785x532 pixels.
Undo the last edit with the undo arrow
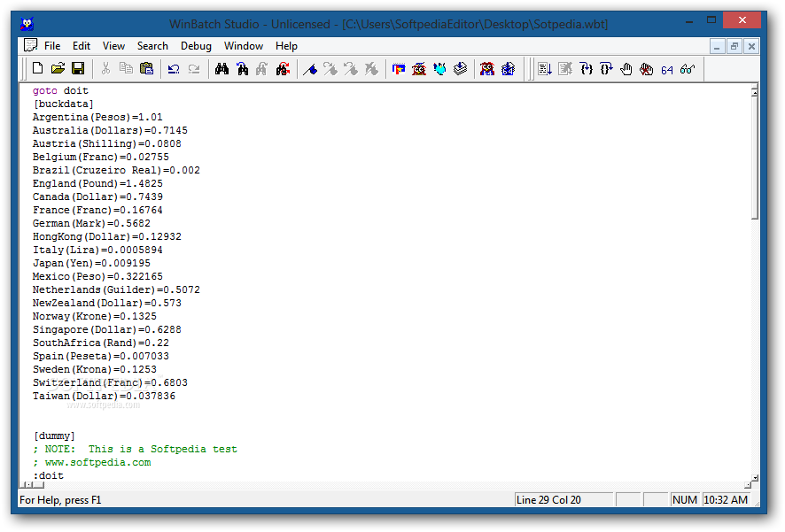point(174,68)
